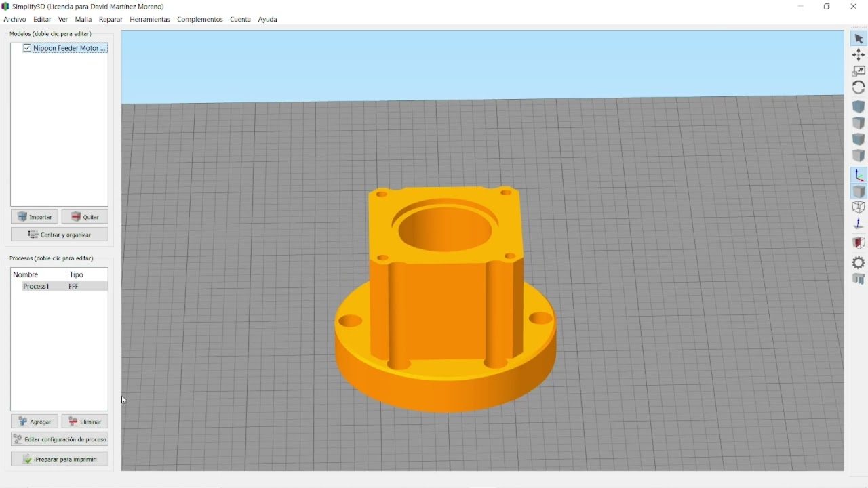This screenshot has height=488, width=868.
Task: Click the FFF type cell of Process1
Action: click(x=75, y=287)
